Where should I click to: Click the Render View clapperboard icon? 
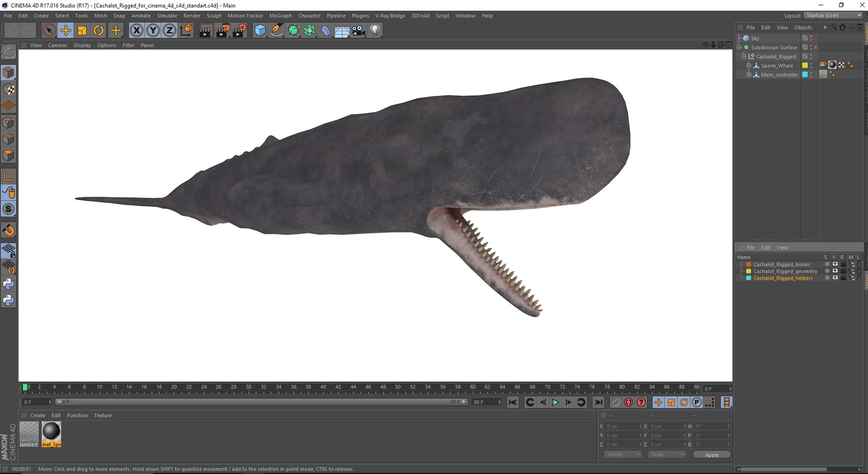click(206, 31)
